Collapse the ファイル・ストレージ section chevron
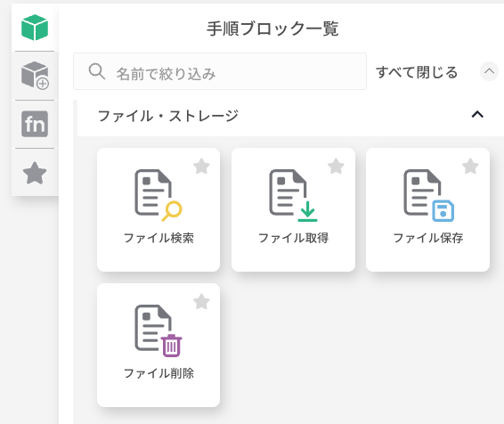Image resolution: width=504 pixels, height=424 pixels. pyautogui.click(x=477, y=114)
